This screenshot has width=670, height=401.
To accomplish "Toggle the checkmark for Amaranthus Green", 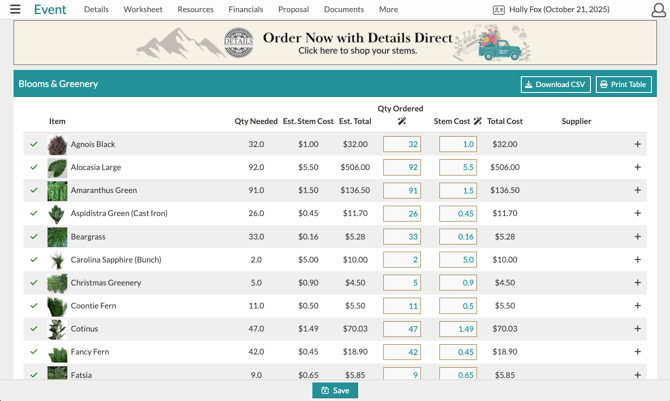I will coord(34,190).
